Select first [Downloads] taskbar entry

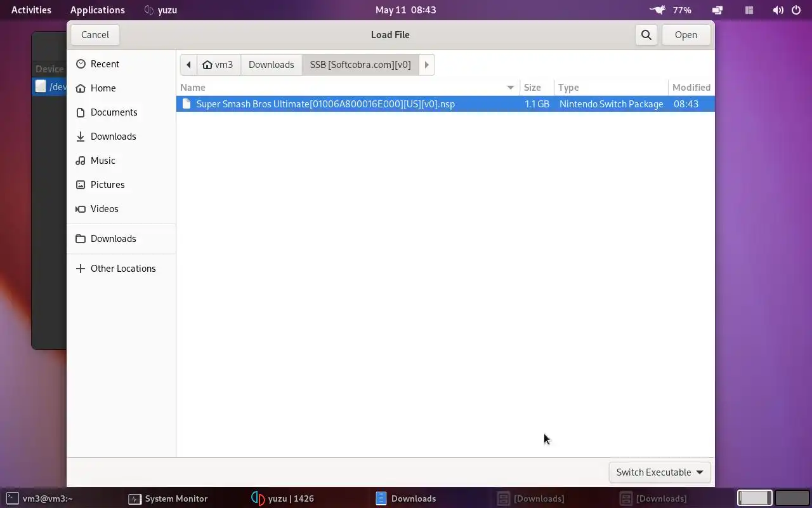point(530,498)
